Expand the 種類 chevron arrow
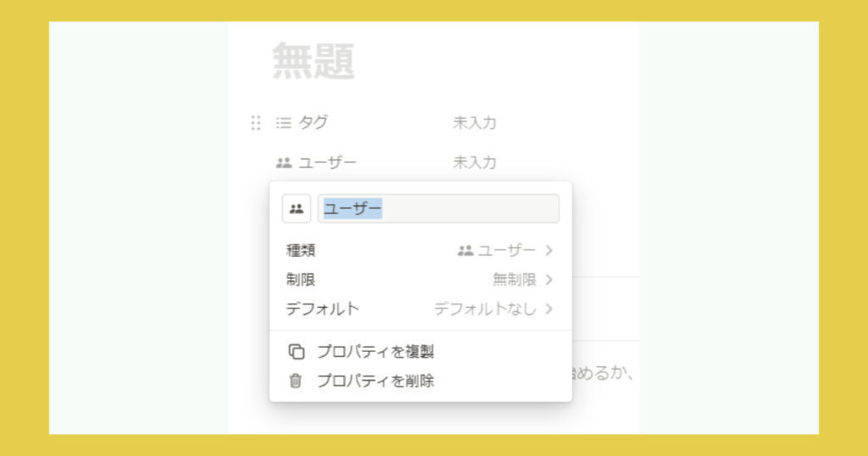 coord(549,251)
